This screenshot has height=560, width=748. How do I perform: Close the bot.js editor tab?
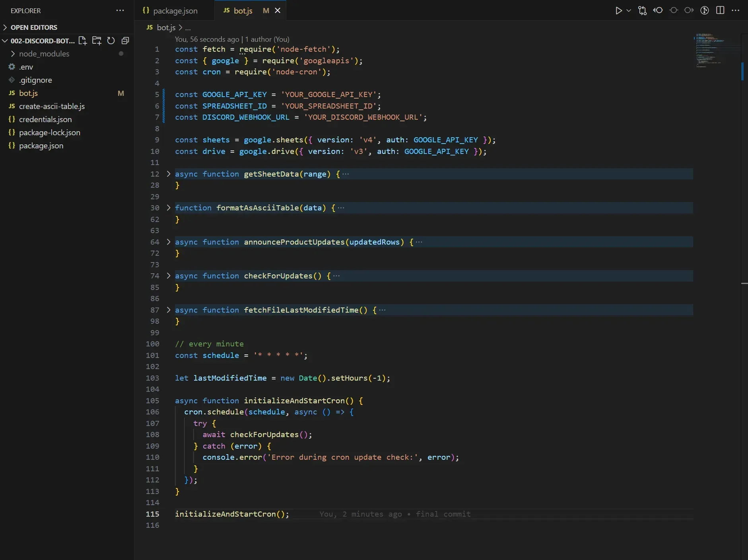[x=278, y=11]
